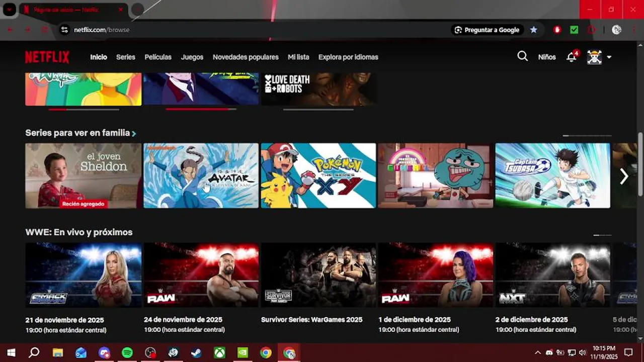
Task: Click progress bar under Love Death + Robots
Action: [318, 109]
